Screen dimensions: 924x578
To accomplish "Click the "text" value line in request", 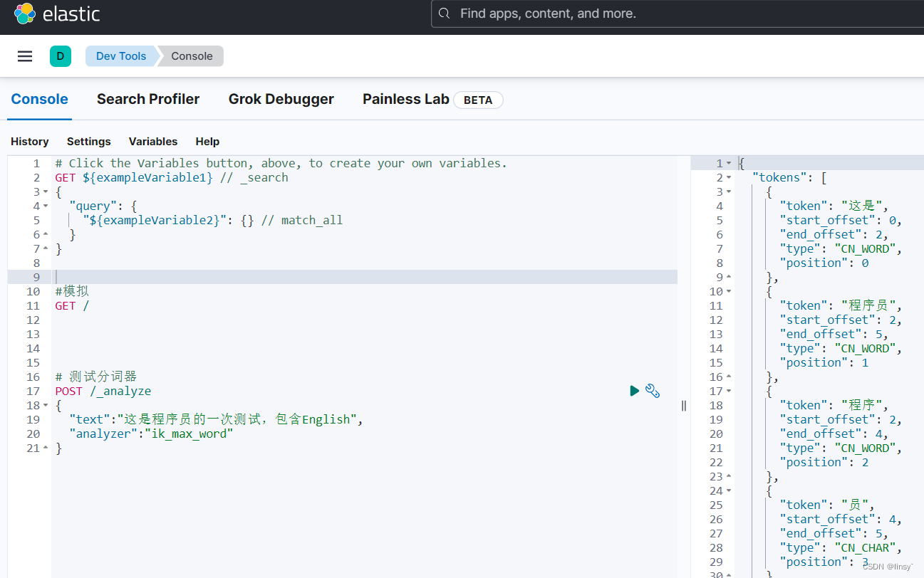I will click(x=217, y=419).
